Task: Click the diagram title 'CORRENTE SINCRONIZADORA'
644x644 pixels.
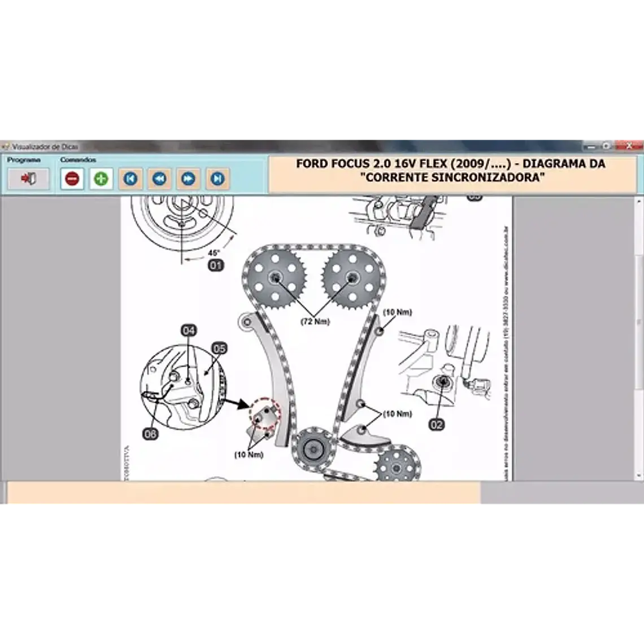Action: click(452, 177)
